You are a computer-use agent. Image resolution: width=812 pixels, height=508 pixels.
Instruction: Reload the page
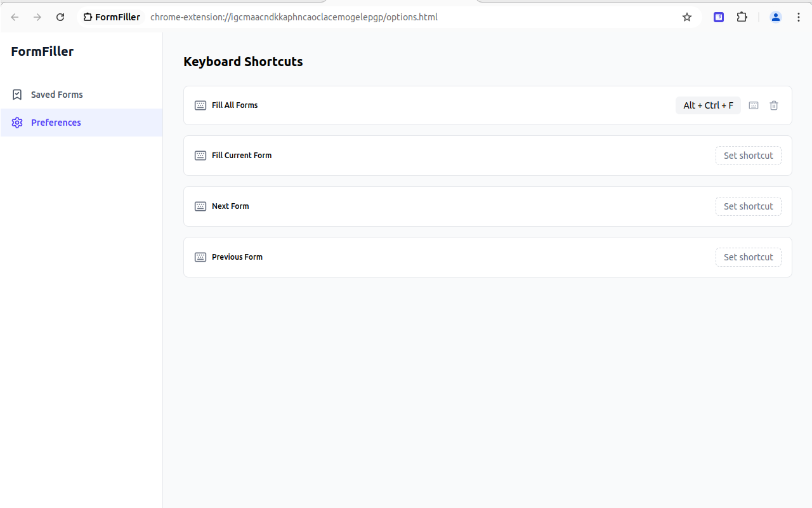tap(60, 17)
